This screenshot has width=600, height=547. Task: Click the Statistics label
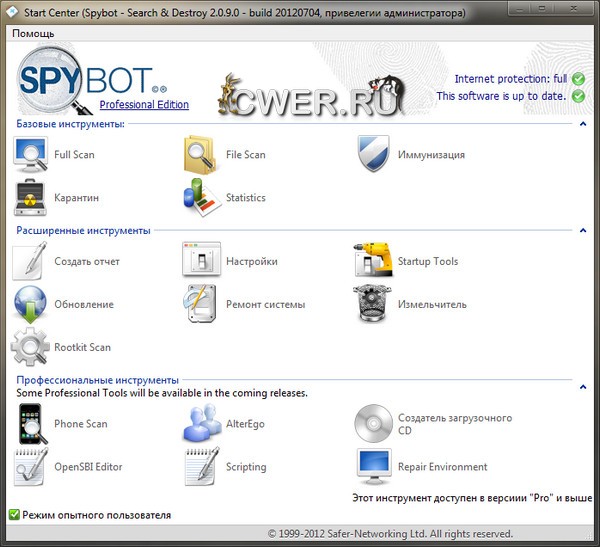click(x=246, y=198)
